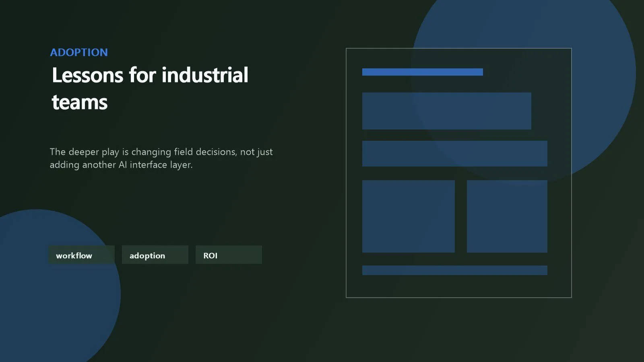Screen dimensions: 644x362
Task: Click the bright blue header bar in wireframe
Action: pyautogui.click(x=423, y=72)
